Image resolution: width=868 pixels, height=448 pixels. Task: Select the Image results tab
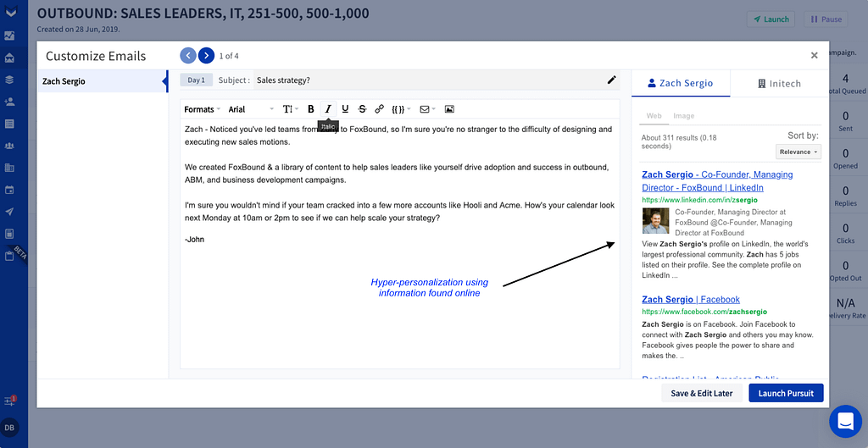coord(684,116)
